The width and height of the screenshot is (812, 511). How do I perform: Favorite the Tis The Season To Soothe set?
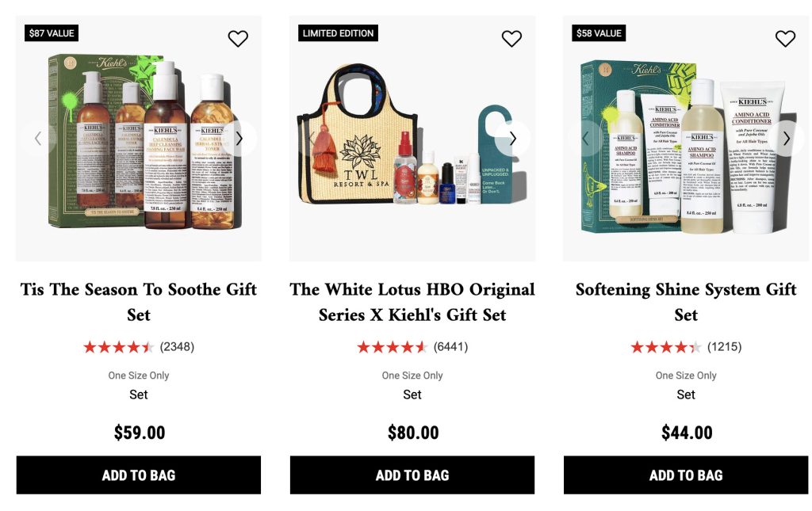click(x=238, y=38)
